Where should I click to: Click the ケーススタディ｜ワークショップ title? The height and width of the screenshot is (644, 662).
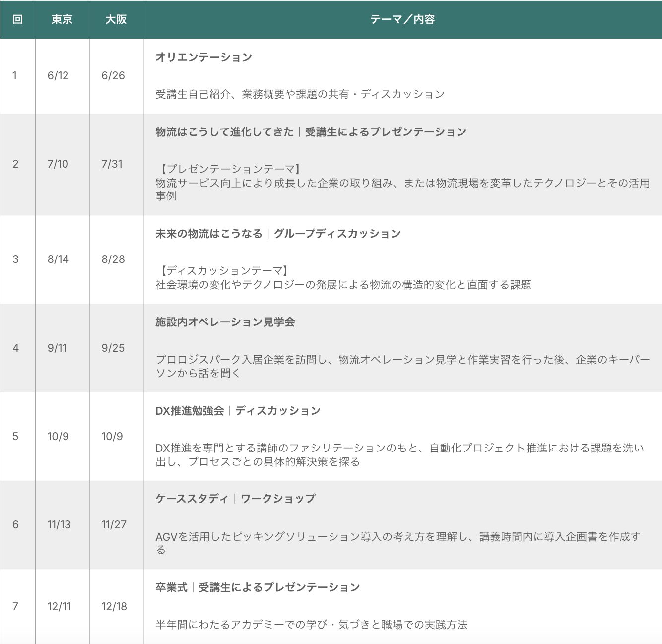tap(235, 499)
